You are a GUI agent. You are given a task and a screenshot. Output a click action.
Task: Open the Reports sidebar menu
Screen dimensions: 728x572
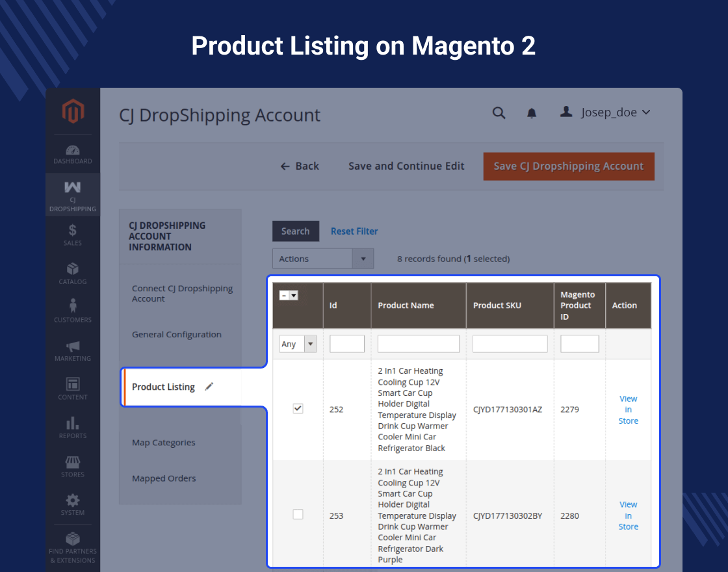(72, 428)
